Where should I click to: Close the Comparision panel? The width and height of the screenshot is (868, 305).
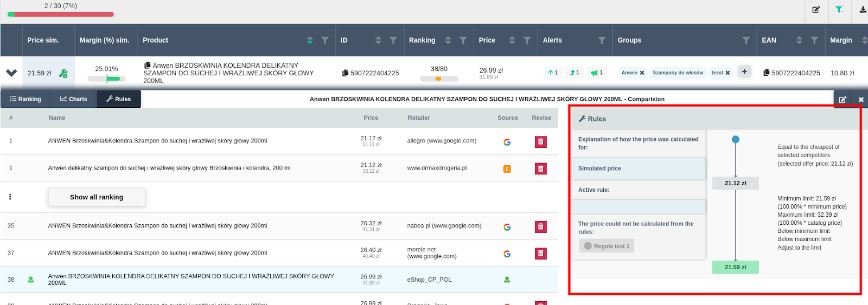tap(860, 99)
